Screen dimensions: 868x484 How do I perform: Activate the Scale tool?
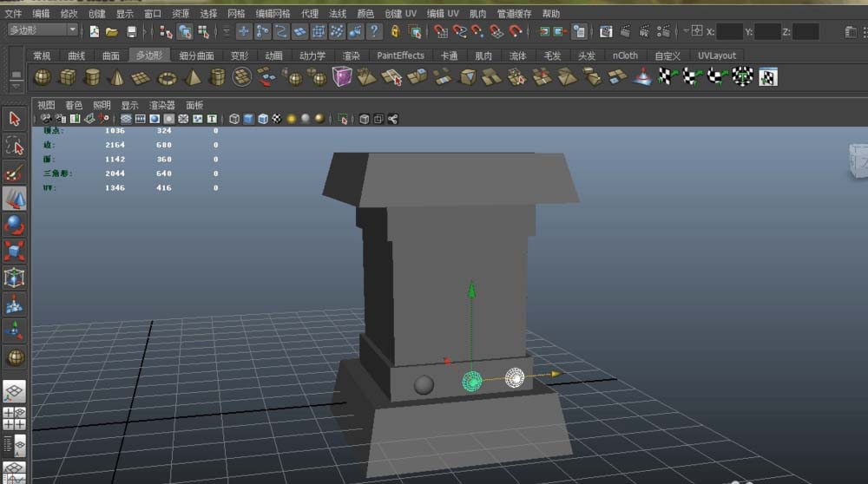tap(15, 252)
